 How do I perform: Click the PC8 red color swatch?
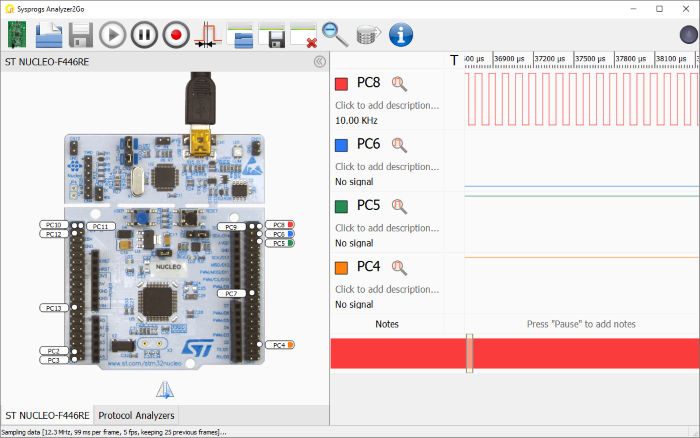click(342, 84)
